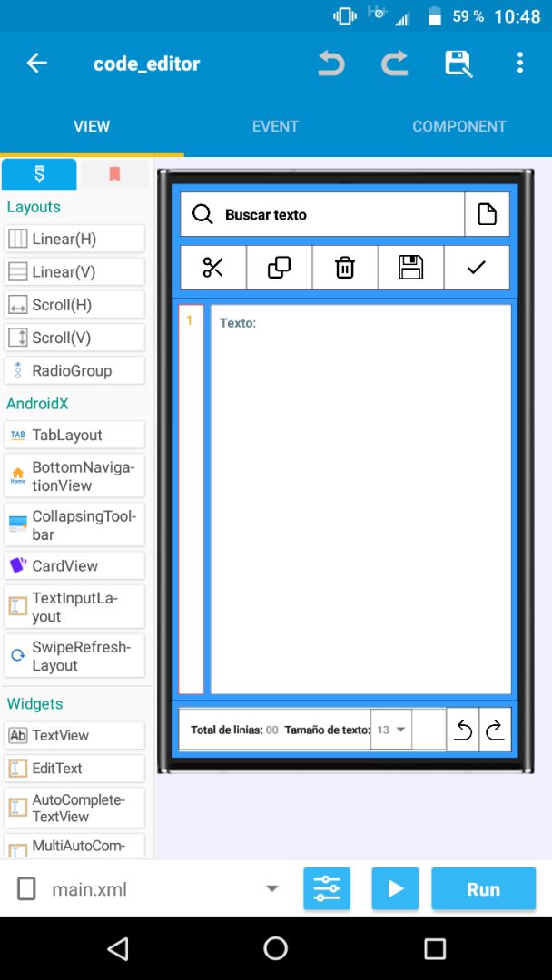Select the Tamaño de texto label
Viewport: 552px width, 980px height.
(x=327, y=730)
